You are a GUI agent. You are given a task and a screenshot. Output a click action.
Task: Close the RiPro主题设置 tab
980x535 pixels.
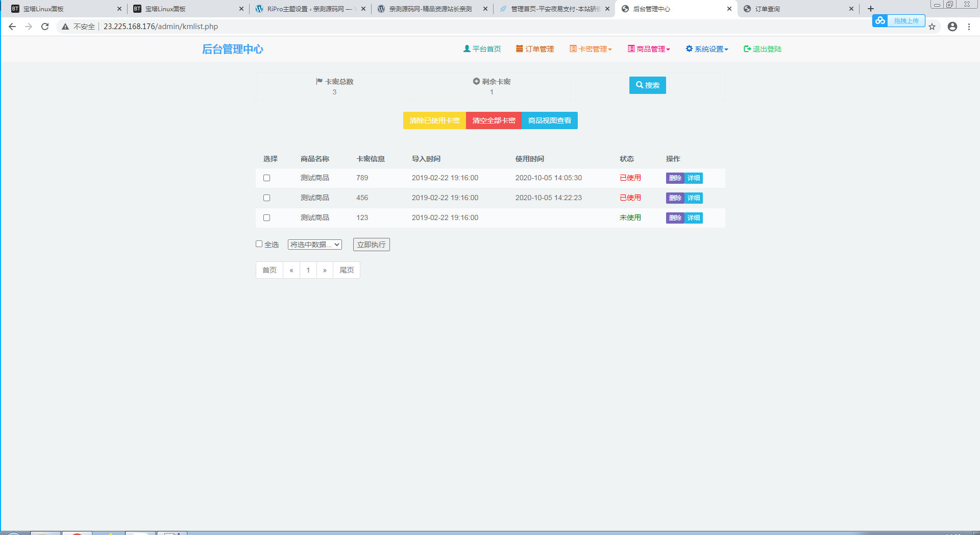coord(363,9)
